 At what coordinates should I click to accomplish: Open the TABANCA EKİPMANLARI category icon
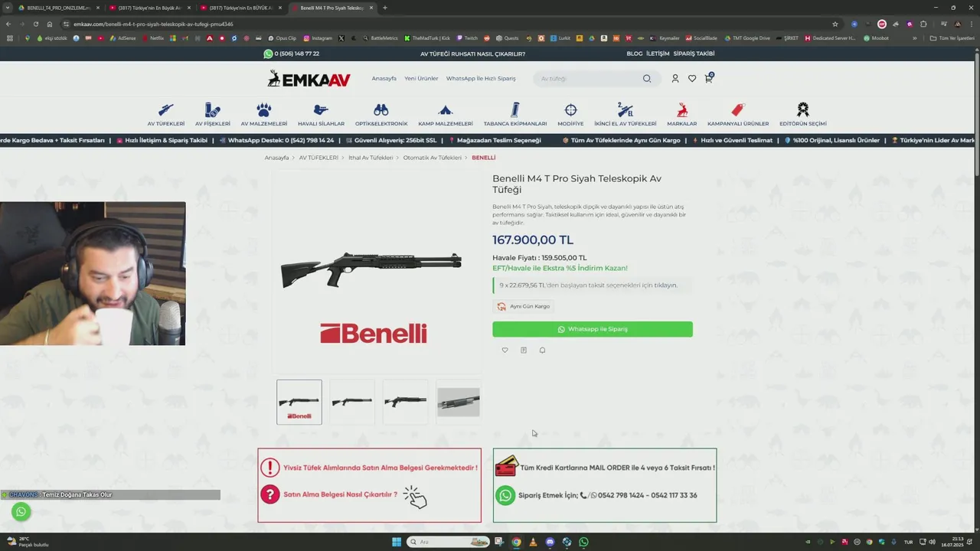pyautogui.click(x=515, y=110)
